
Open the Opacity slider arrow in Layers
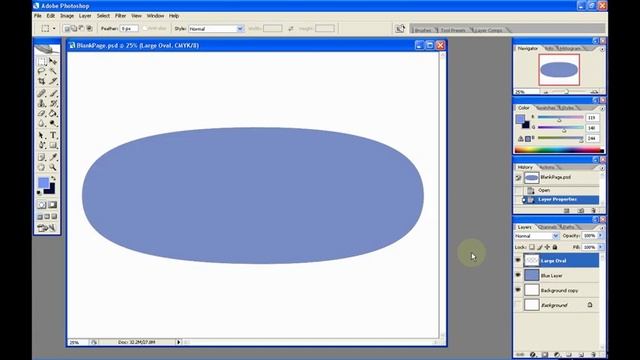(600, 236)
